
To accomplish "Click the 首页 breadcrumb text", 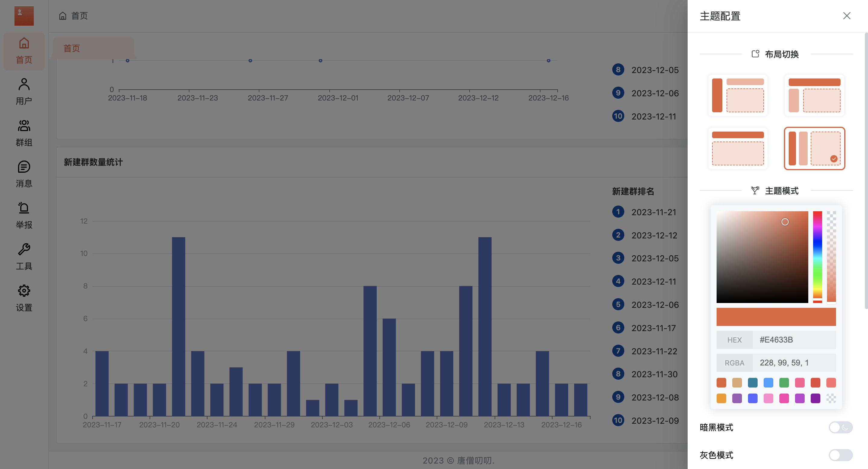I will 80,16.
